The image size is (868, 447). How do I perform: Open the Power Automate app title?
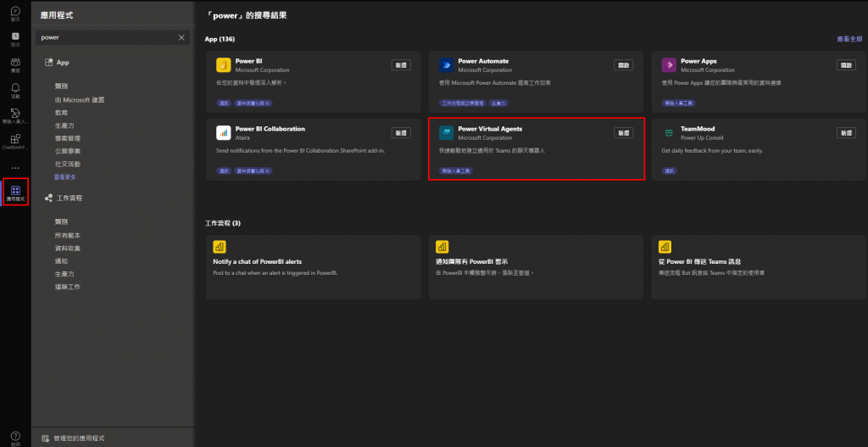pyautogui.click(x=483, y=61)
